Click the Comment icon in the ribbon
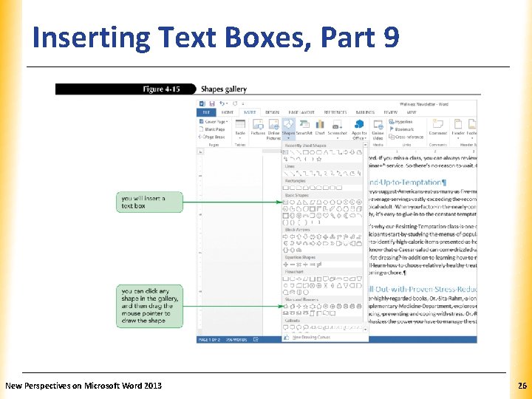532x399 pixels. pyautogui.click(x=437, y=123)
